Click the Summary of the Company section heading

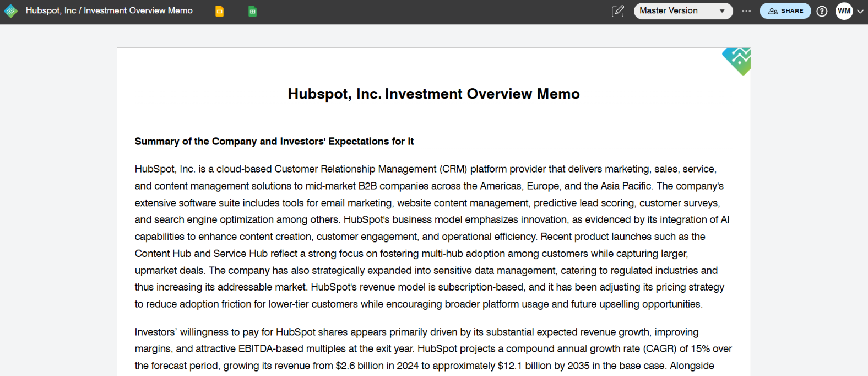tap(274, 142)
